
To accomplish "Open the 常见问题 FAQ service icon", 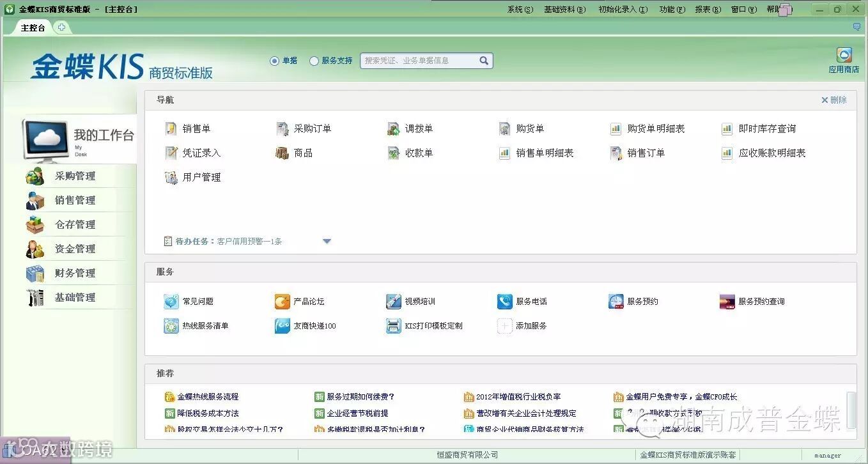I will pyautogui.click(x=171, y=301).
